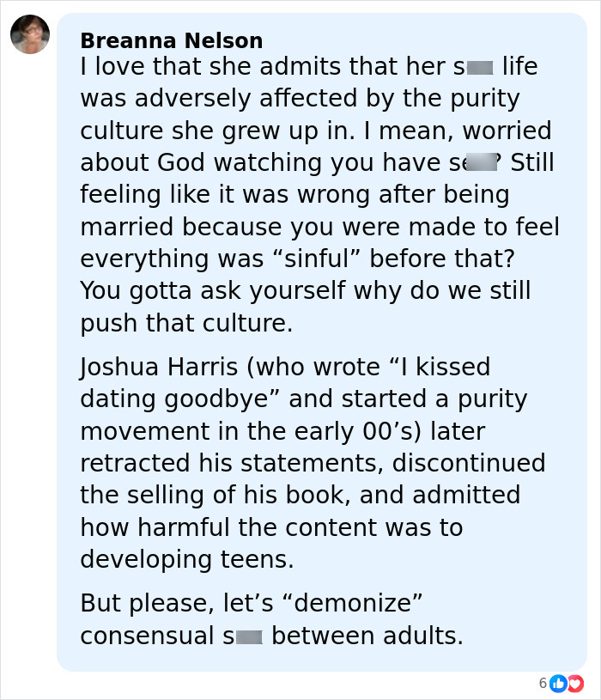Image resolution: width=601 pixels, height=700 pixels.
Task: Click the red heart Love reaction icon
Action: click(x=574, y=683)
